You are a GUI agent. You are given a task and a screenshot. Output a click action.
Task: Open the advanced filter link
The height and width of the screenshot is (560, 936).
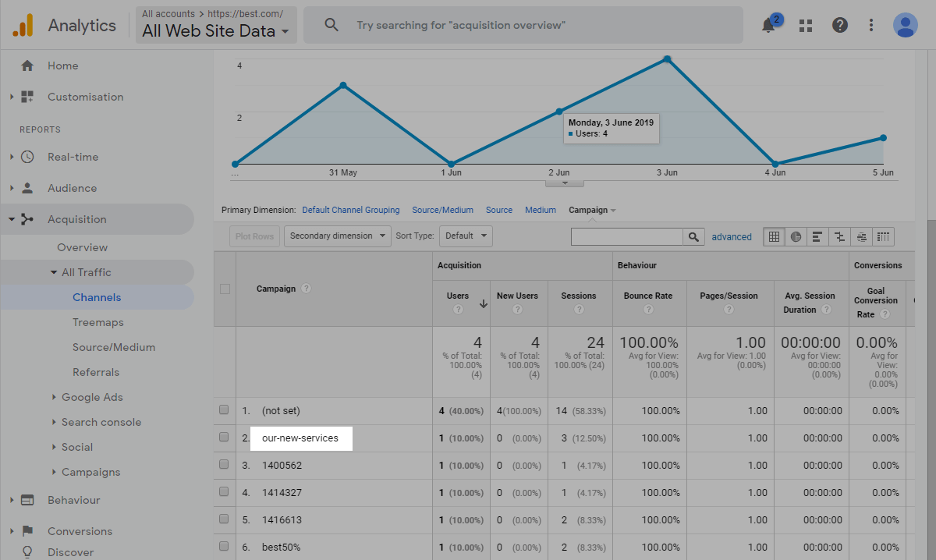[732, 237]
